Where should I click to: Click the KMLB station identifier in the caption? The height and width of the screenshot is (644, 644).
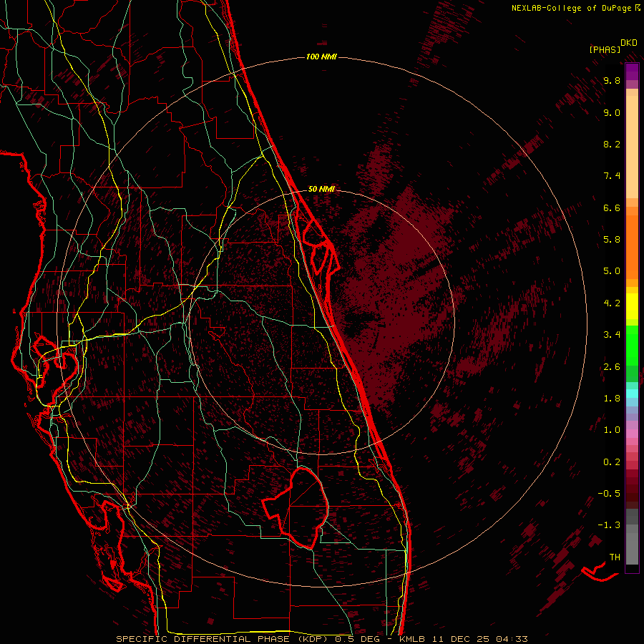click(x=411, y=639)
